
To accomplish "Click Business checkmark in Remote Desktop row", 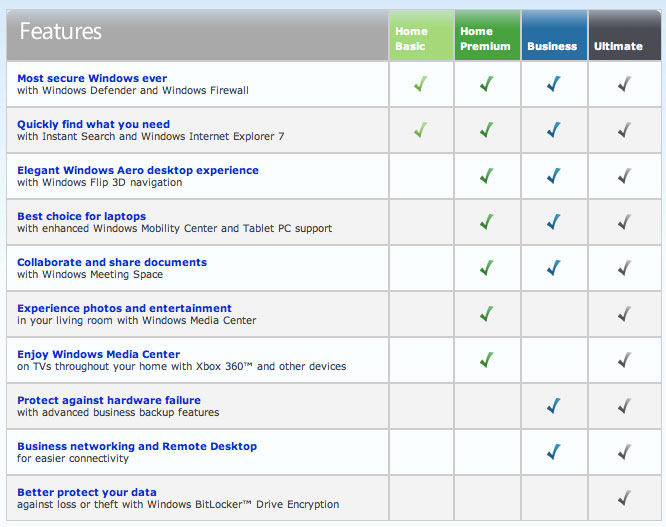I will point(553,452).
